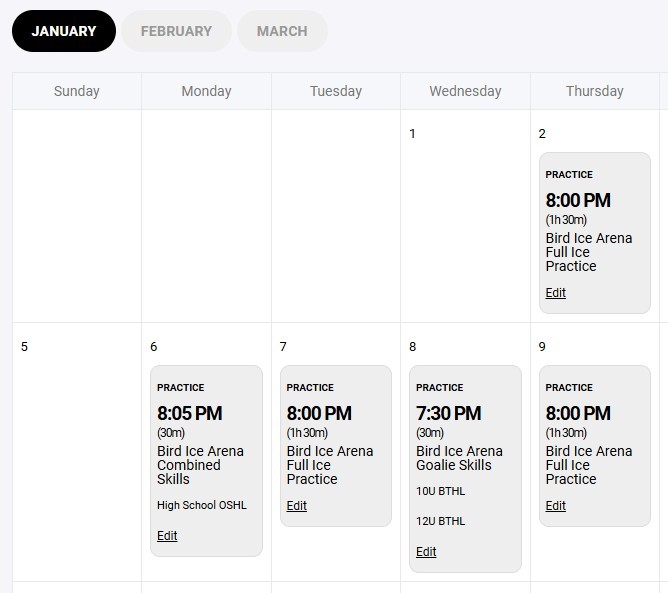
Task: Click Edit on January 7 Full Ice practice
Action: [x=296, y=506]
